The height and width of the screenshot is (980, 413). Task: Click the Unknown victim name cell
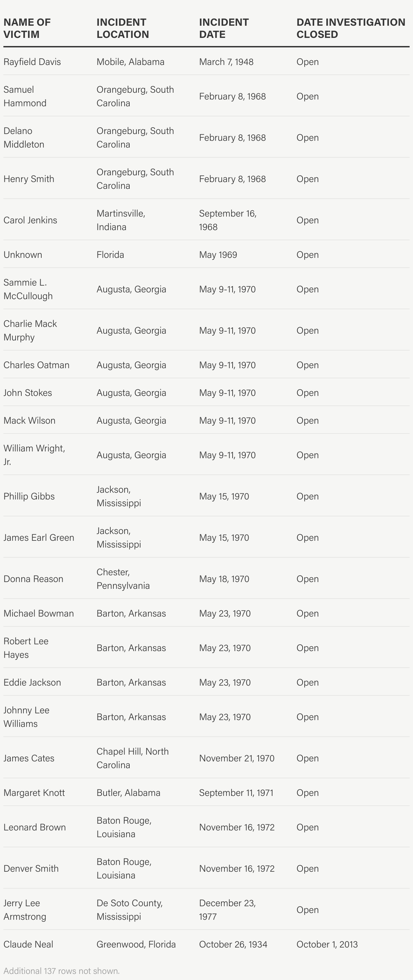tap(23, 254)
